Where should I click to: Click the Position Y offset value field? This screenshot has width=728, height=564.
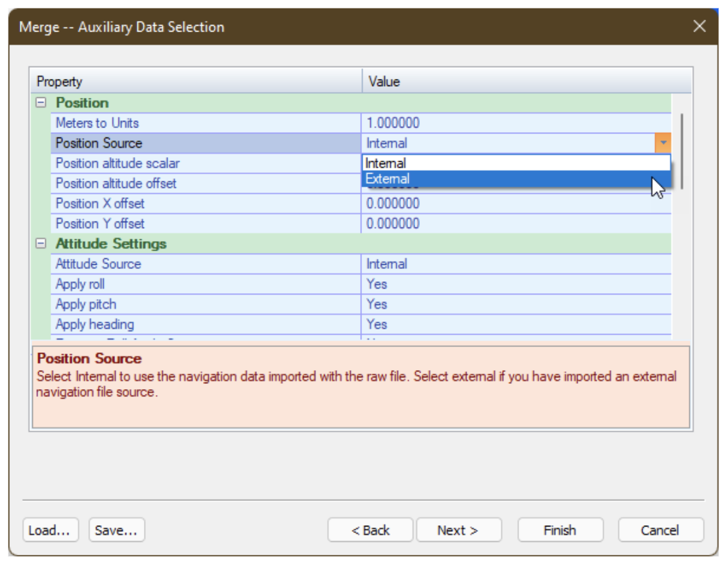[516, 223]
